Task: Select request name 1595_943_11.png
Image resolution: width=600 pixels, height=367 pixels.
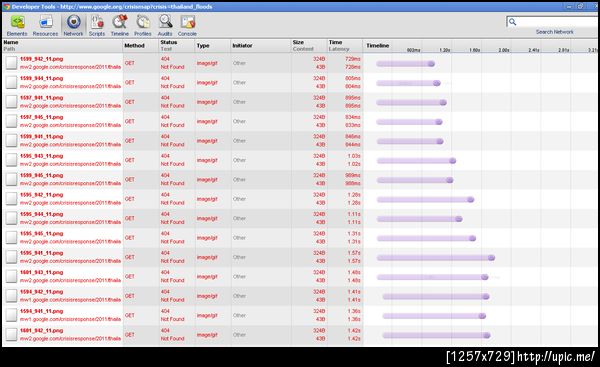Action: (x=41, y=156)
